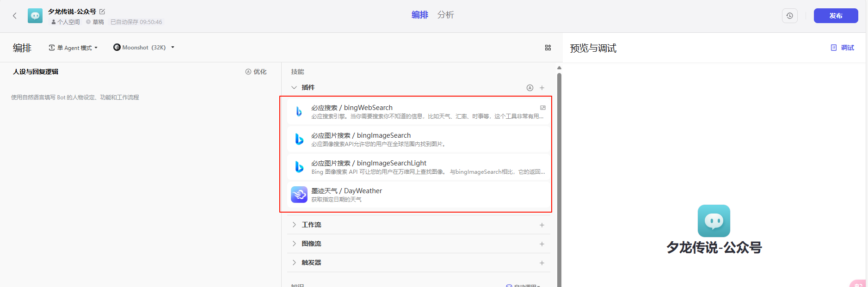Open the Moonshot (32K) model dropdown
The width and height of the screenshot is (868, 287).
[x=144, y=48]
